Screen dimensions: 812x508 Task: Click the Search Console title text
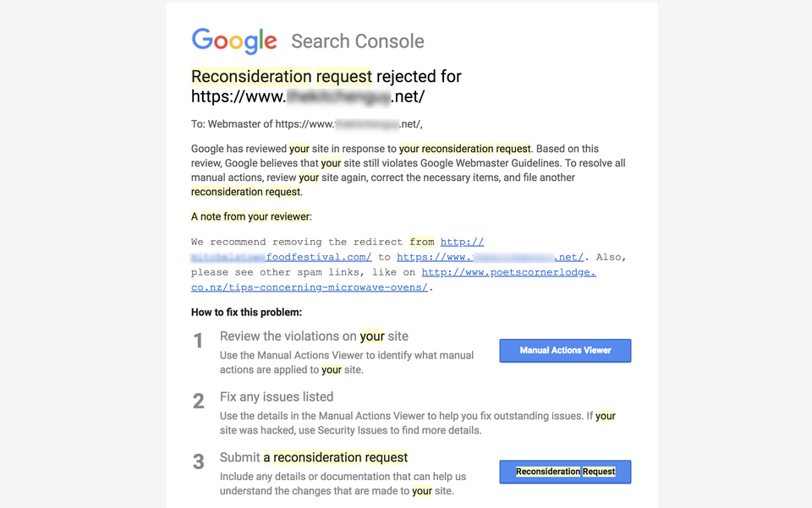(357, 41)
